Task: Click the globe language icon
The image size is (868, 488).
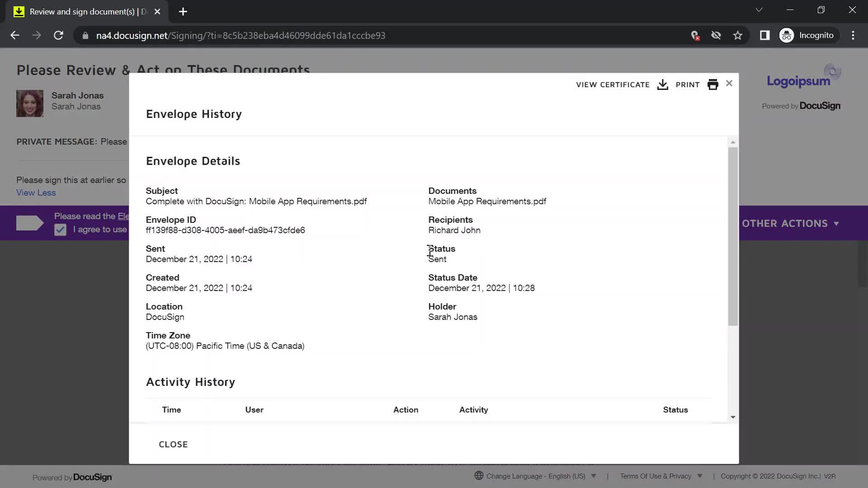Action: pos(479,475)
